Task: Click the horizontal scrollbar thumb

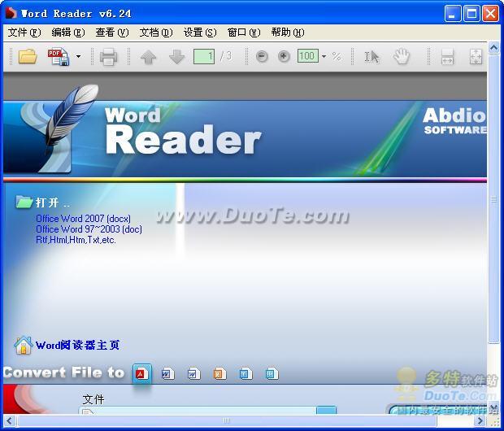Action: click(227, 420)
